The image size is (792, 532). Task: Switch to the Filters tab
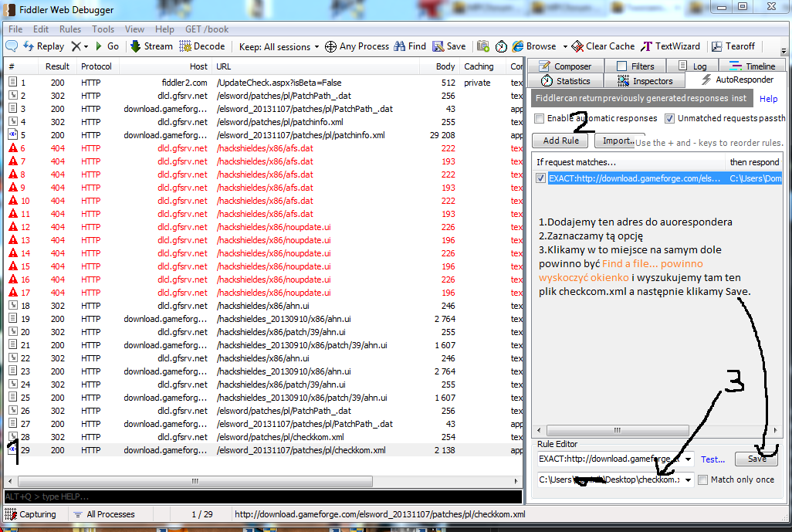(x=635, y=66)
